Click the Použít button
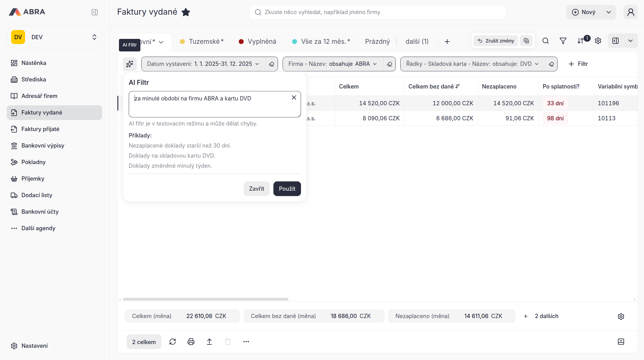 287,189
